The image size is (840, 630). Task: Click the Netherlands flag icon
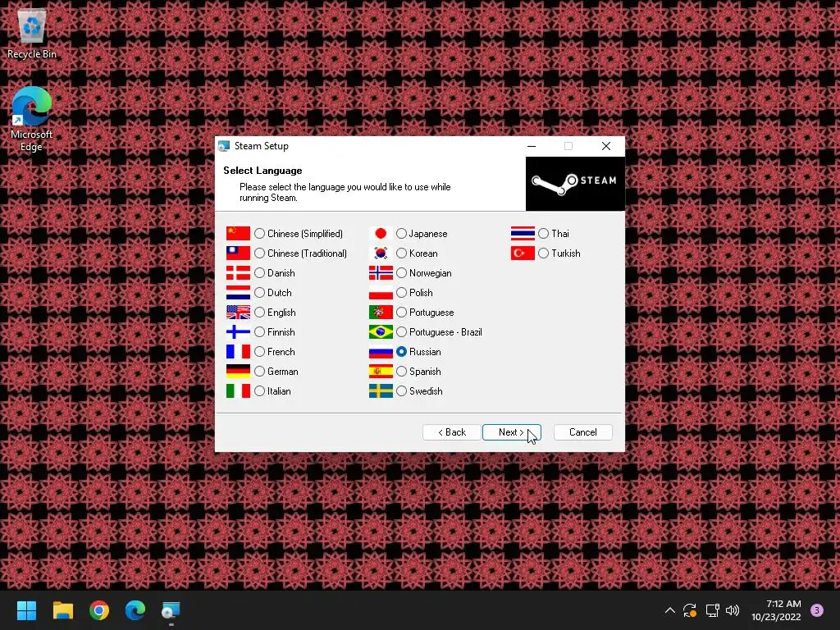pos(239,293)
